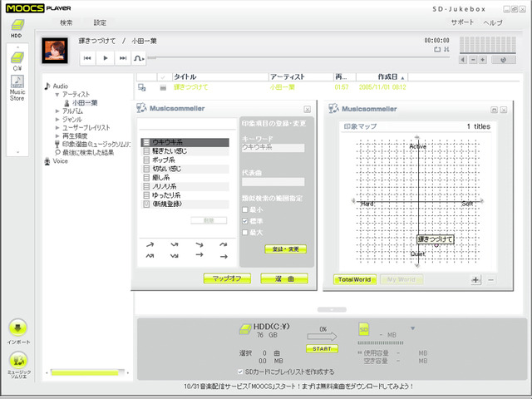Skip to next track
Screen dimensions: 532x399
click(123, 58)
